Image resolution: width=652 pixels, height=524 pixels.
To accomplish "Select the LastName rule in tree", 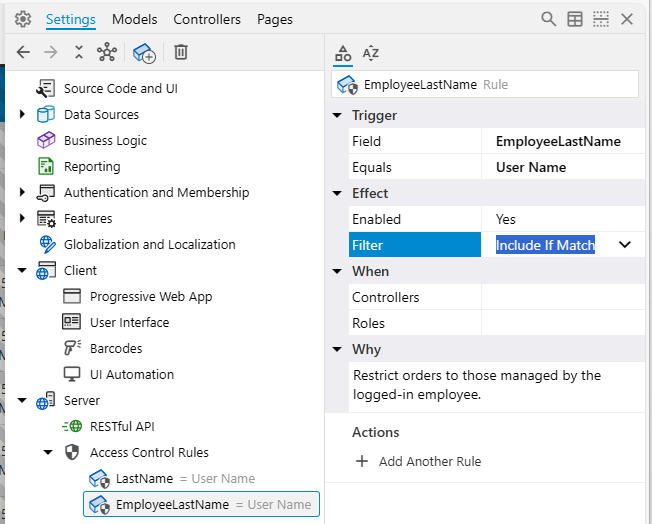I will point(144,479).
